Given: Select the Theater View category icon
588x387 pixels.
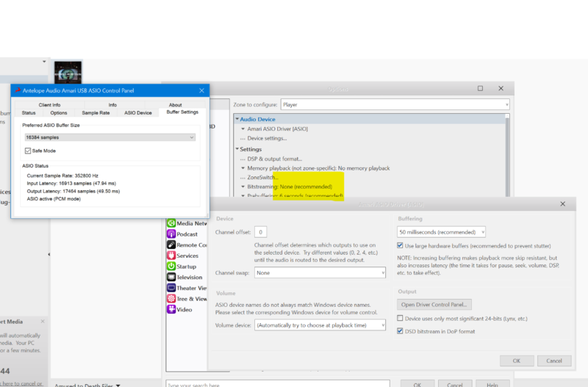Looking at the screenshot, I should pos(171,288).
